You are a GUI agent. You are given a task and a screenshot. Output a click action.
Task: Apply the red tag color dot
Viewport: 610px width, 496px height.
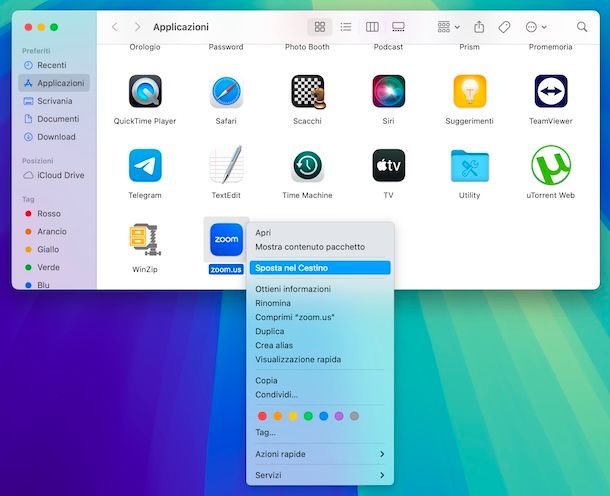click(262, 416)
